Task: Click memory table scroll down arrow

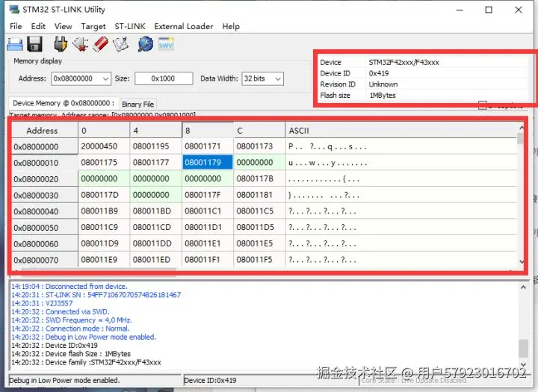Action: [x=522, y=261]
